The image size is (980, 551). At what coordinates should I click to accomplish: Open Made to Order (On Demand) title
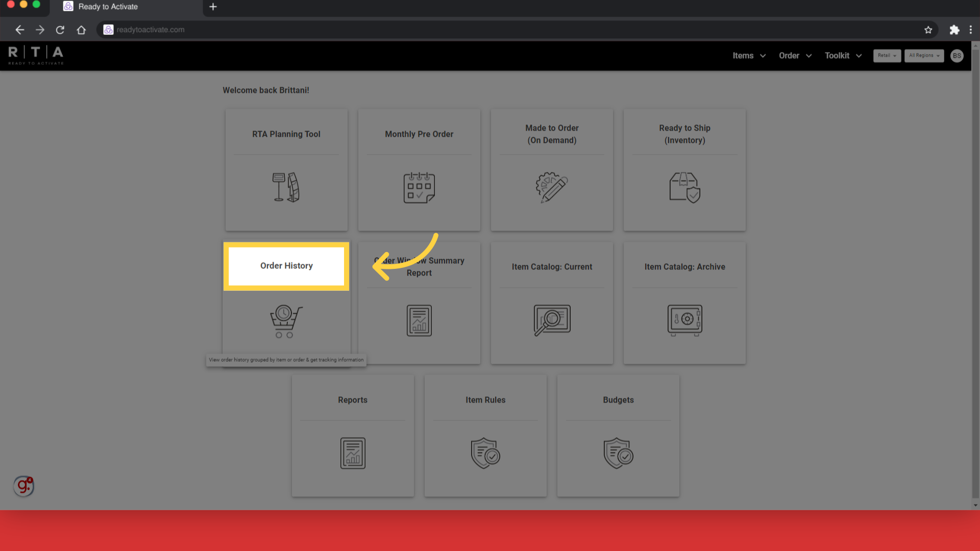(x=552, y=134)
